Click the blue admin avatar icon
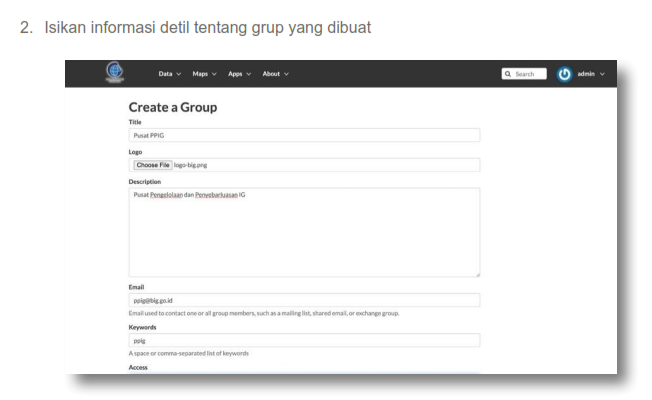 click(x=564, y=74)
